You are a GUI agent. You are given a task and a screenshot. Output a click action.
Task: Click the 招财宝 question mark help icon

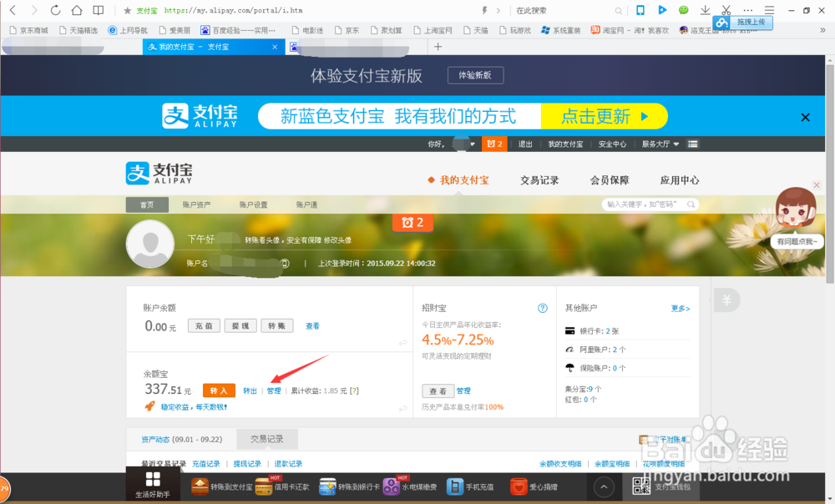(543, 308)
